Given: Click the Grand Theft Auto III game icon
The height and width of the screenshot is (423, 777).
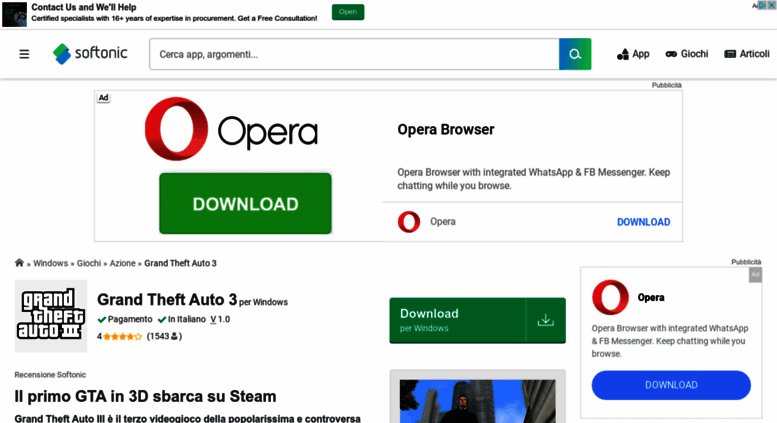Looking at the screenshot, I should [x=51, y=316].
